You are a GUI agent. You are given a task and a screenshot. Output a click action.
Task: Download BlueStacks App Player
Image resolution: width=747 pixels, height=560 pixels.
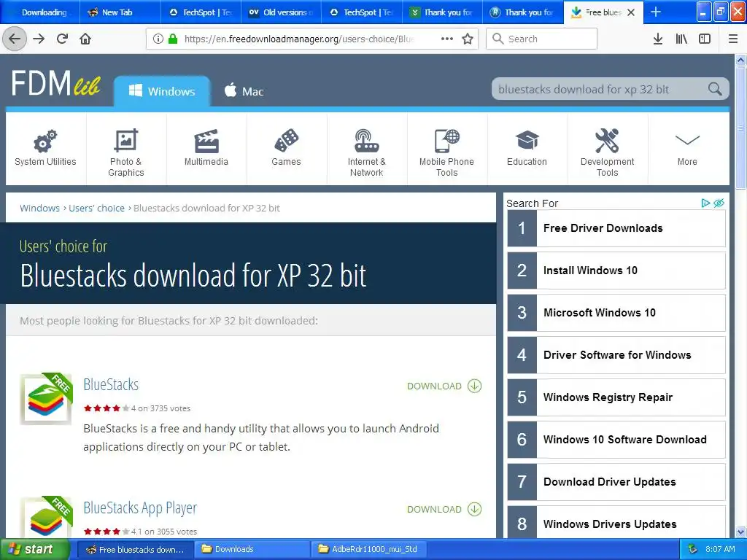444,509
